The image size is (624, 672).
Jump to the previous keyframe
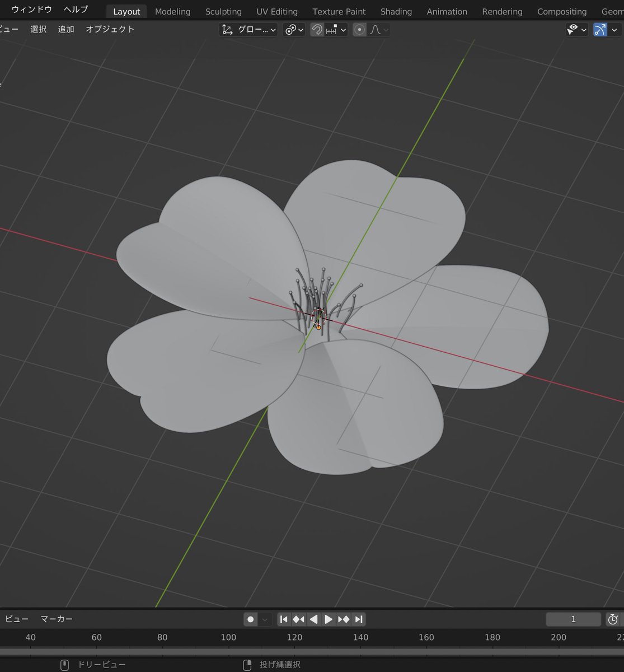click(x=298, y=619)
